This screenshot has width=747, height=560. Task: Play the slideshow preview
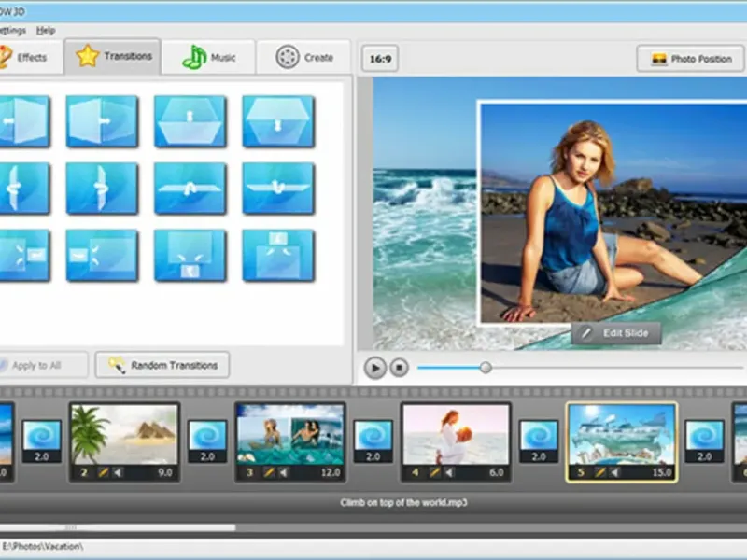375,368
